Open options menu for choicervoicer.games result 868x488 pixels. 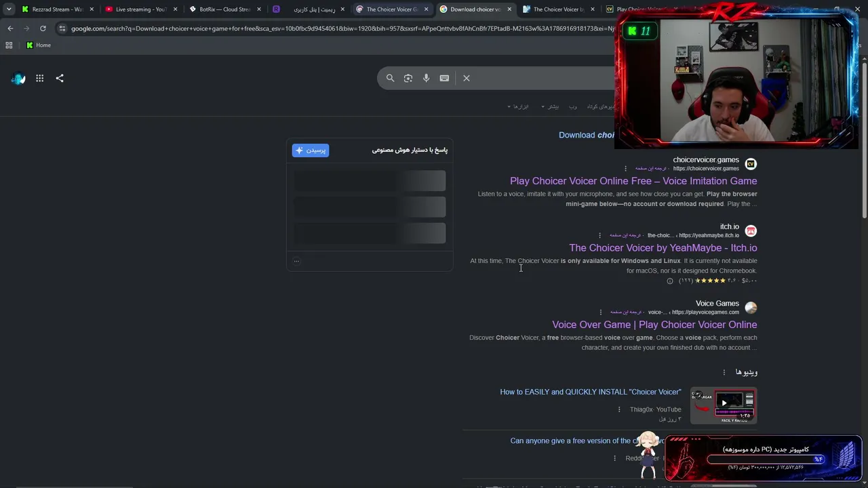pos(626,168)
